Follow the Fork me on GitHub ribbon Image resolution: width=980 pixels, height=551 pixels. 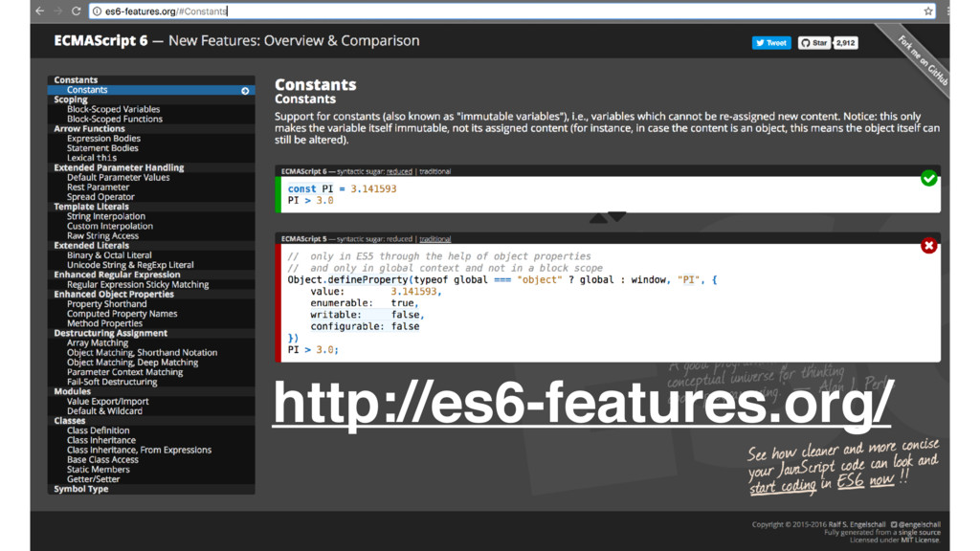pos(923,60)
